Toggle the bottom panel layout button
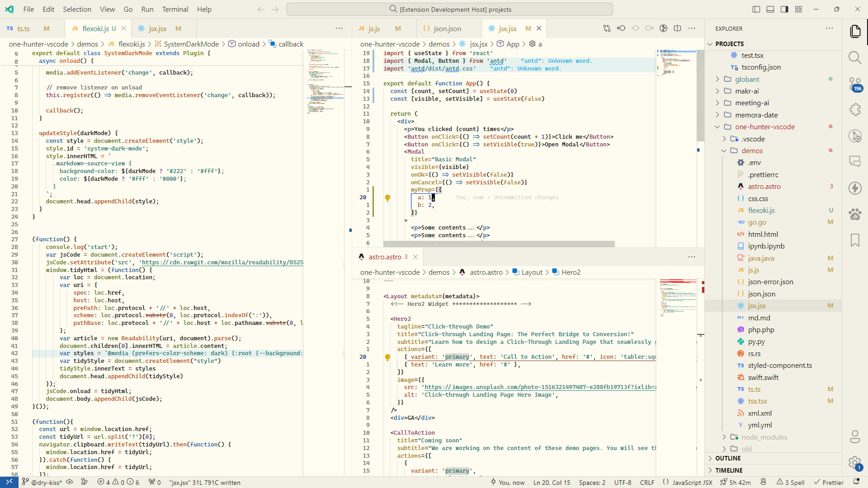Viewport: 868px width, 488px height. point(770,9)
